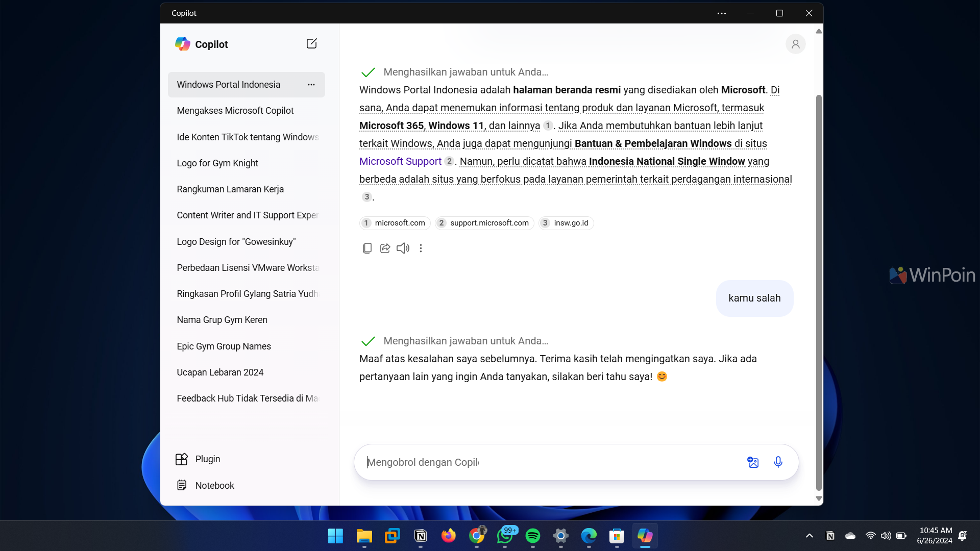The width and height of the screenshot is (980, 551).
Task: Open the Copilot logo in the sidebar
Action: (x=183, y=44)
